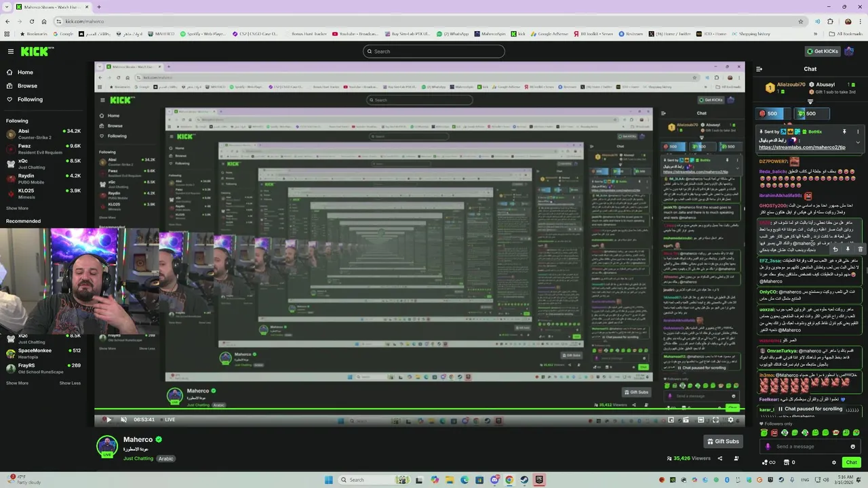The image size is (868, 488).
Task: Collapse recommended list with Show Less
Action: (x=70, y=383)
